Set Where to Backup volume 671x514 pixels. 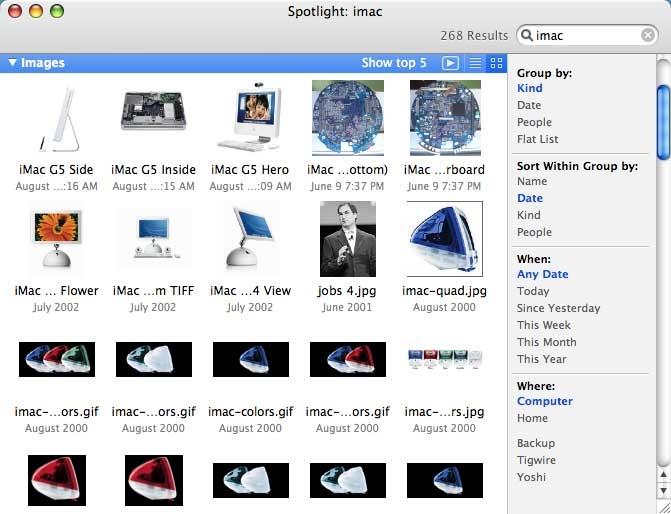tap(536, 443)
